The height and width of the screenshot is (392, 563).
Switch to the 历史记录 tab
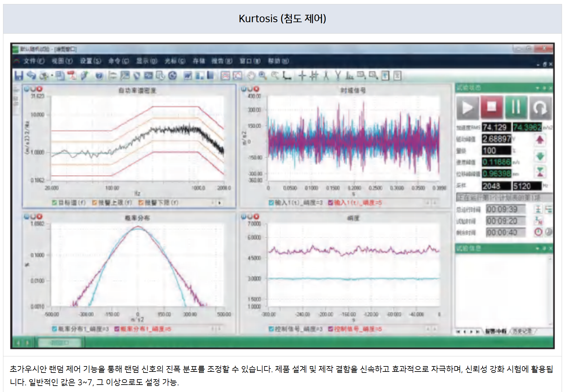(x=522, y=331)
